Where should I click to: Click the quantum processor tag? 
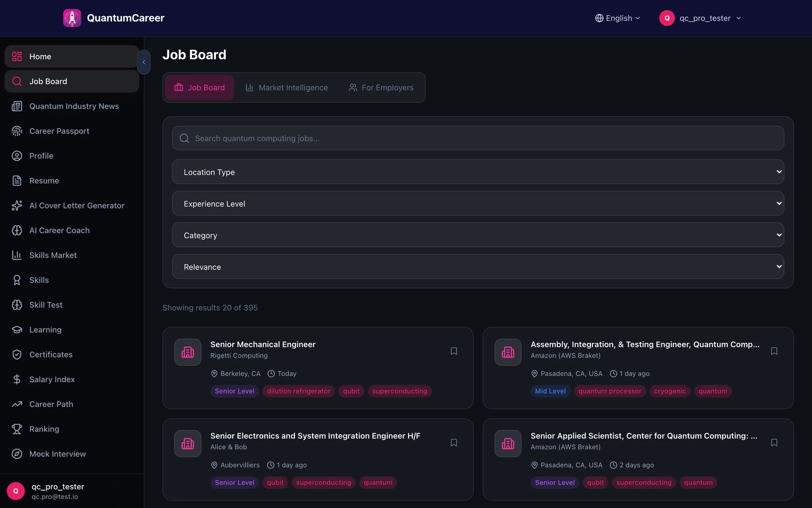point(609,391)
